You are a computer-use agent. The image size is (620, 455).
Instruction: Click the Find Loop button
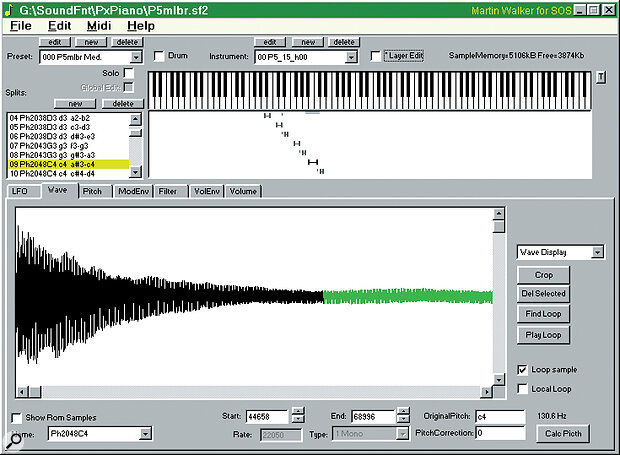point(544,313)
